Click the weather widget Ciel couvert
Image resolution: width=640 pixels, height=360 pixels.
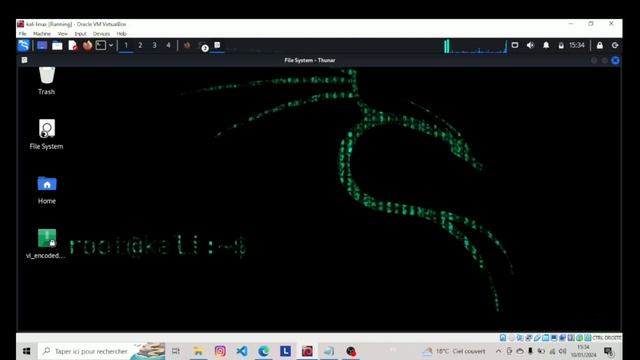coord(454,351)
